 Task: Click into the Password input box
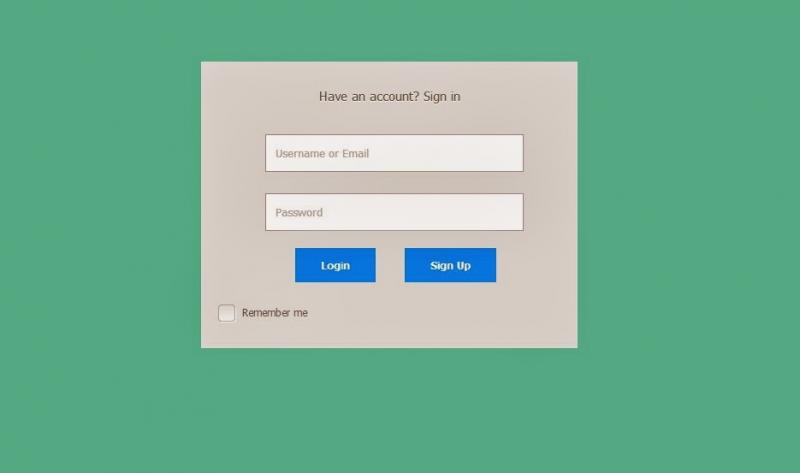394,212
